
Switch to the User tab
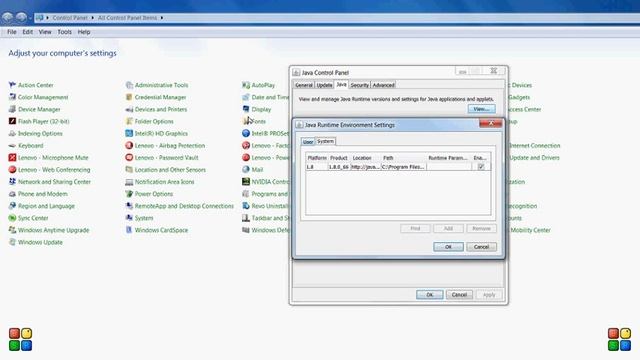coord(308,142)
